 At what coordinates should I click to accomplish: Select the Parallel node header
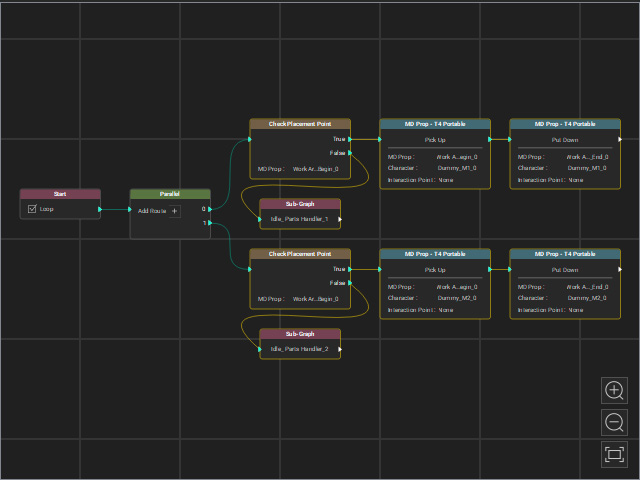(x=170, y=194)
